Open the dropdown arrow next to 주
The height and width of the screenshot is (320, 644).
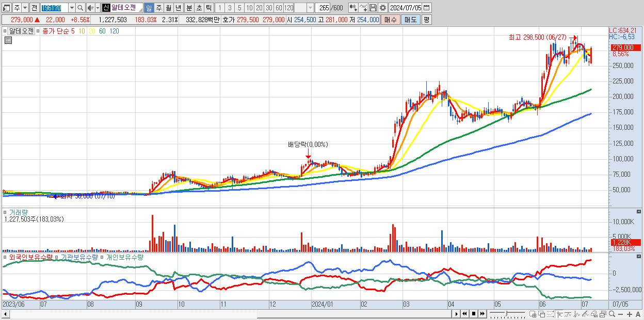pos(25,8)
